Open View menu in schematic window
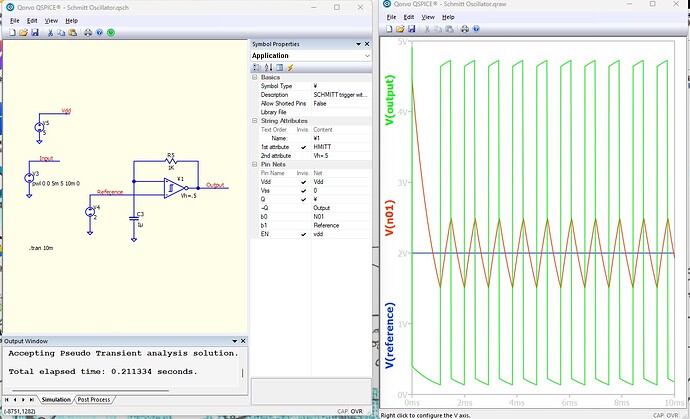Viewport: 690px width, 419px height. pyautogui.click(x=51, y=21)
